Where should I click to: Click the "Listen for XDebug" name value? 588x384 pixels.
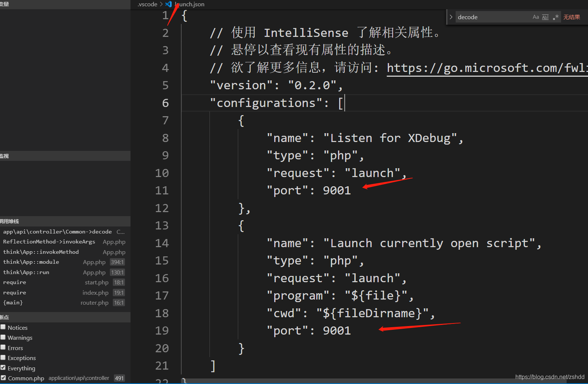point(390,138)
